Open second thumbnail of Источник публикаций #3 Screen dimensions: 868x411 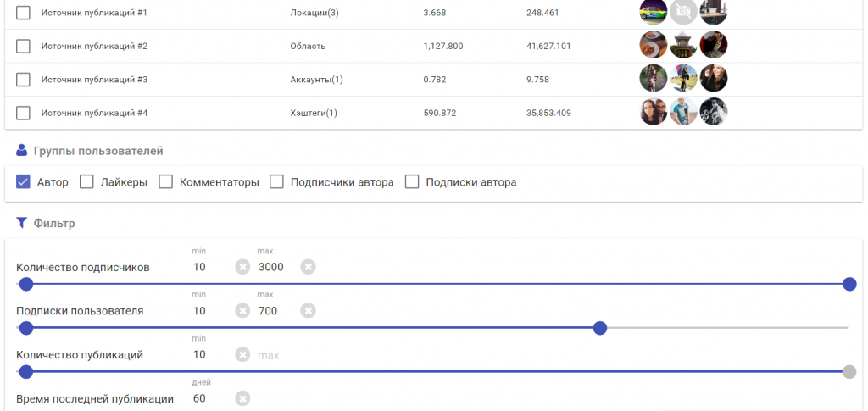[x=684, y=78]
